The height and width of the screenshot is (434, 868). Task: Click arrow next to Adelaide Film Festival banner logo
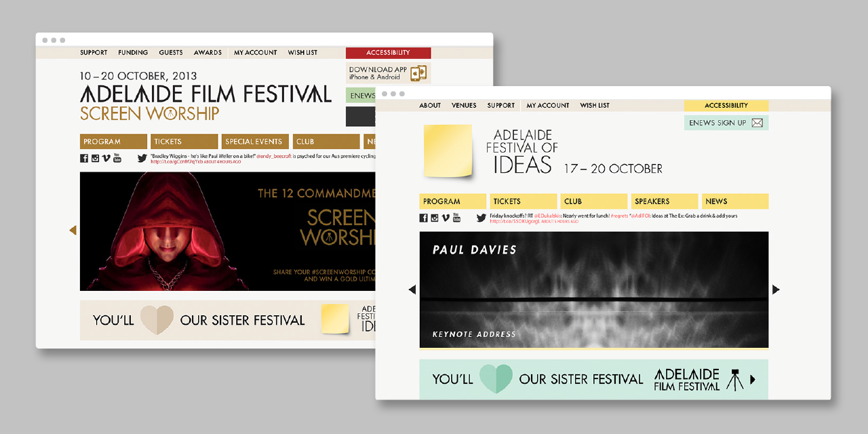pyautogui.click(x=753, y=380)
